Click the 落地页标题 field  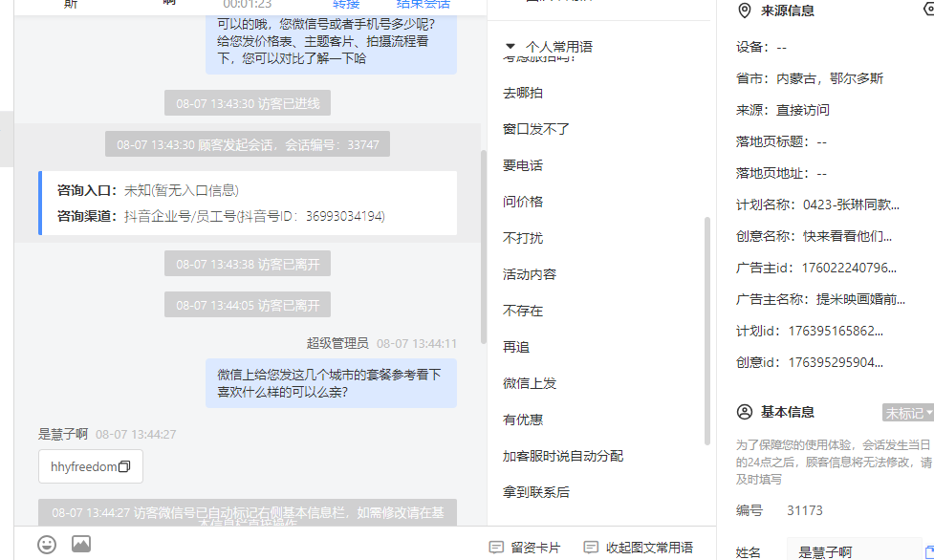(781, 141)
